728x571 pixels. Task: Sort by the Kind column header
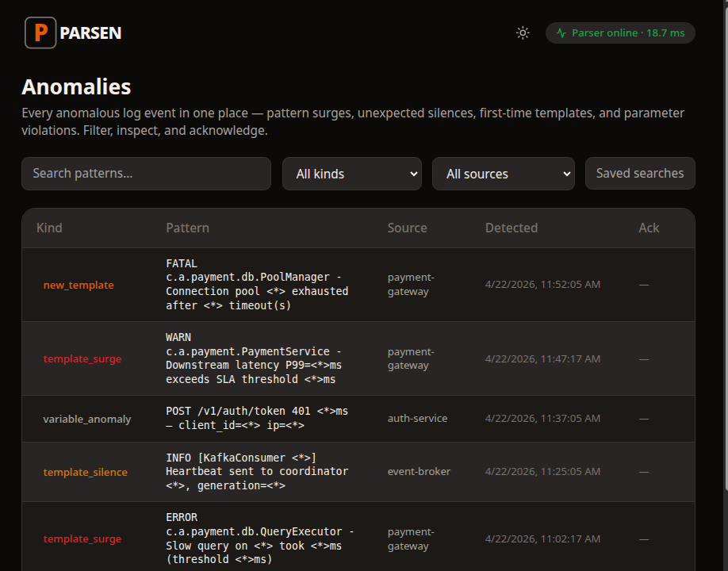(x=49, y=228)
